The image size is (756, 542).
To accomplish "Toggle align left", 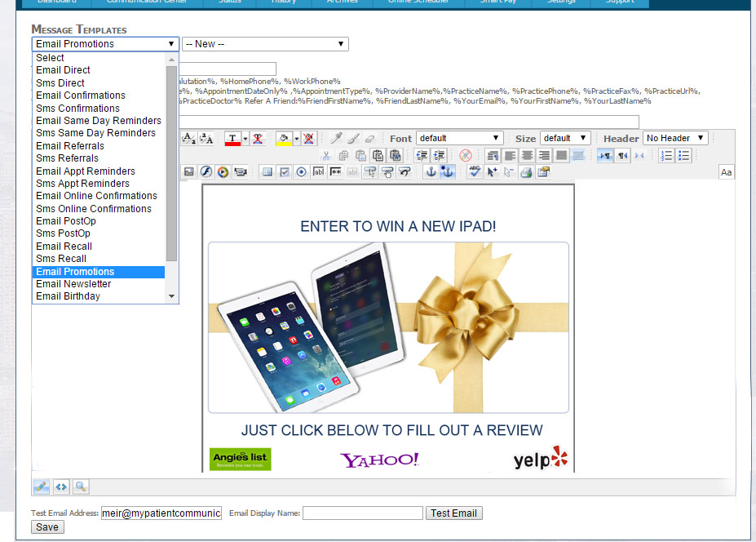I will click(x=510, y=155).
